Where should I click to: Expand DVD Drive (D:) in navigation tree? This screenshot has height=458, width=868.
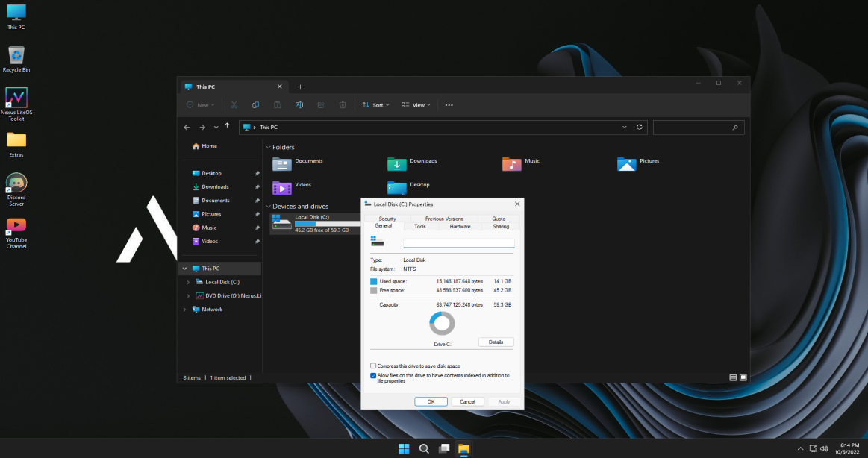[x=188, y=296]
